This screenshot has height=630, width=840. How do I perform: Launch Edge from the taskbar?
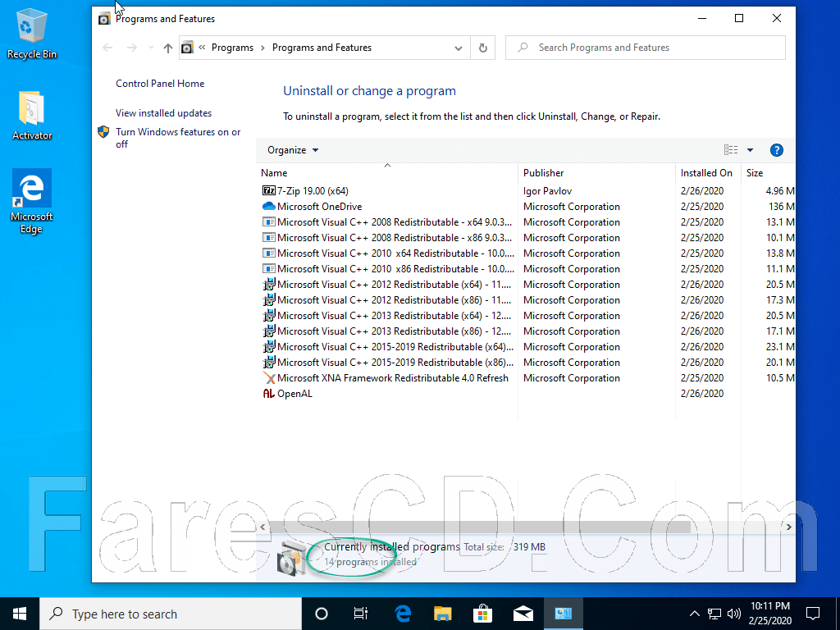[x=402, y=614]
